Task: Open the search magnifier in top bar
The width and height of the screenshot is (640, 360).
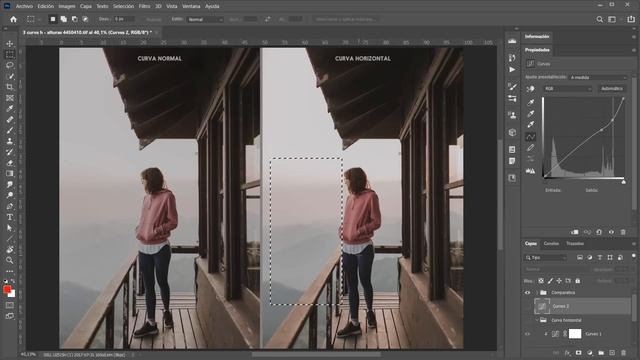Action: [600, 19]
